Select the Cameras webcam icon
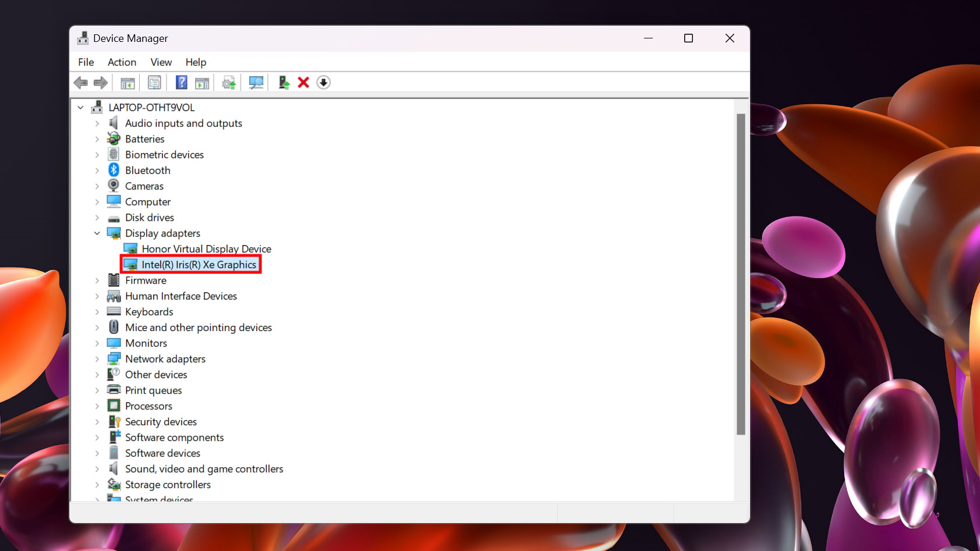980x551 pixels. pos(114,186)
